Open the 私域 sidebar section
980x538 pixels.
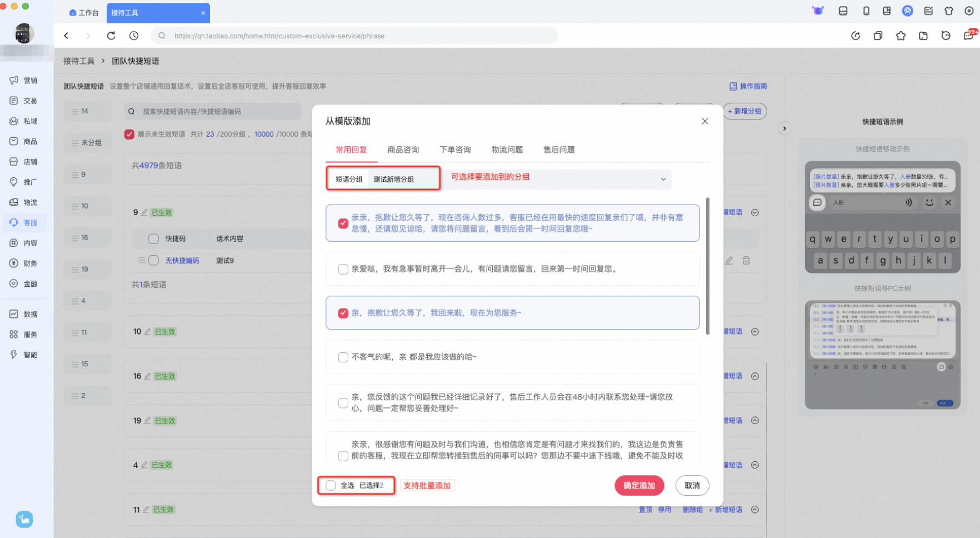(23, 121)
